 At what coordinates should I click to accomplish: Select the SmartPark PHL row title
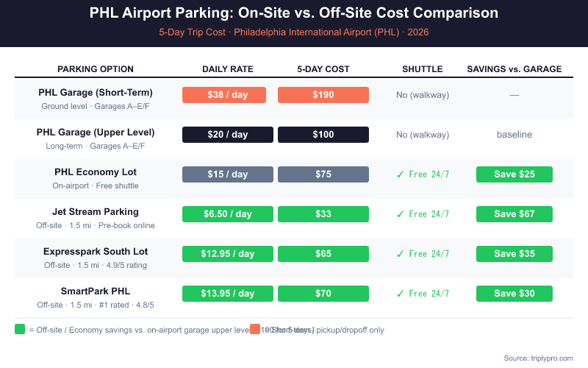pyautogui.click(x=96, y=291)
